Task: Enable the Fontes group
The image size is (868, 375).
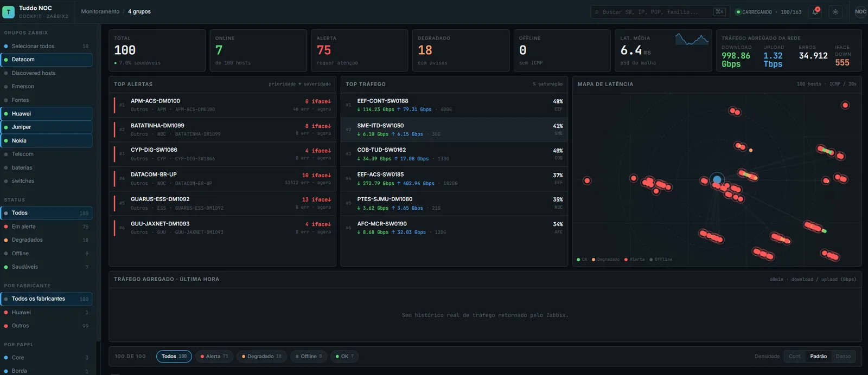Action: pos(47,100)
